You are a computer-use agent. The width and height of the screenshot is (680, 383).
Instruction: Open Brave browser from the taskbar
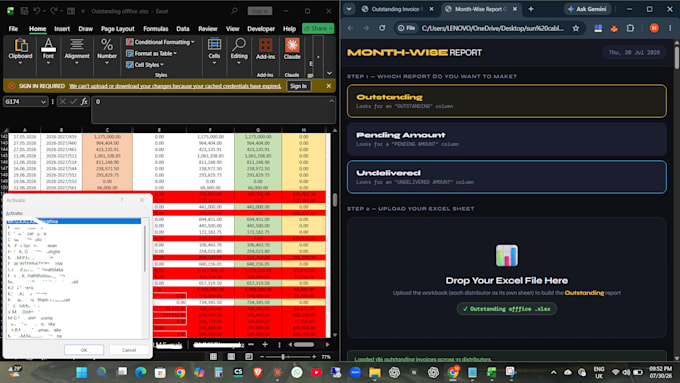click(x=258, y=372)
